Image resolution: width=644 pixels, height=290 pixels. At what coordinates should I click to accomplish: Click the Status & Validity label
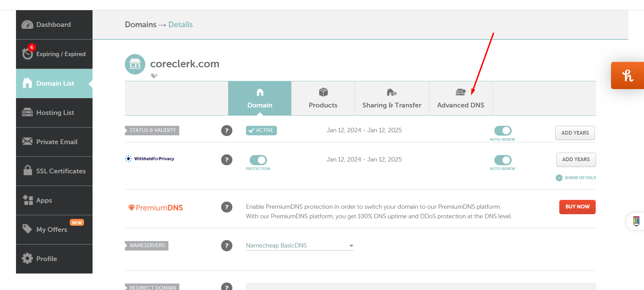[x=152, y=130]
